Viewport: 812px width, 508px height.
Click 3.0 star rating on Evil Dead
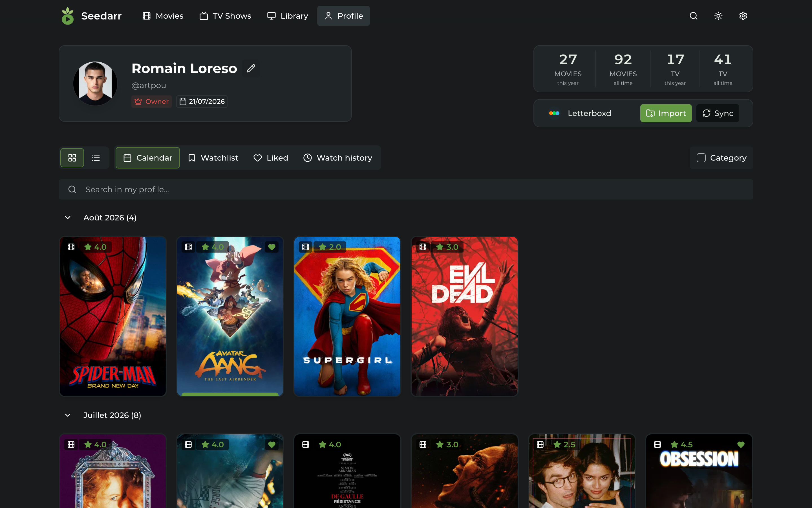(447, 247)
